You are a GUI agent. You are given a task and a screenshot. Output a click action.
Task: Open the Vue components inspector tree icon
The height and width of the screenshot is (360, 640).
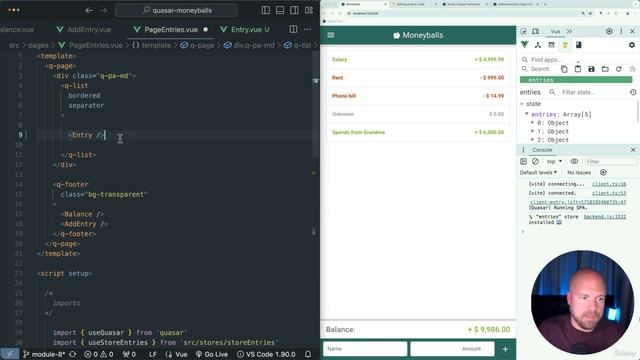pyautogui.click(x=538, y=45)
